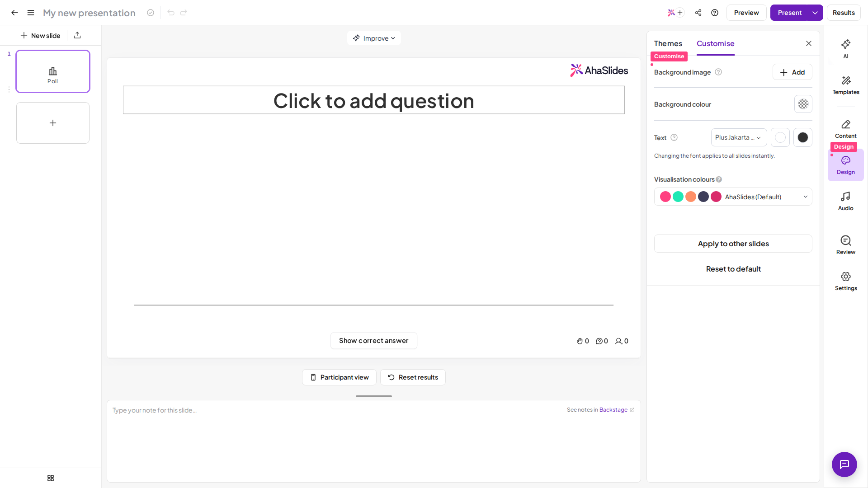Choose the dark text colour swatch
Image resolution: width=868 pixels, height=488 pixels.
pos(802,137)
